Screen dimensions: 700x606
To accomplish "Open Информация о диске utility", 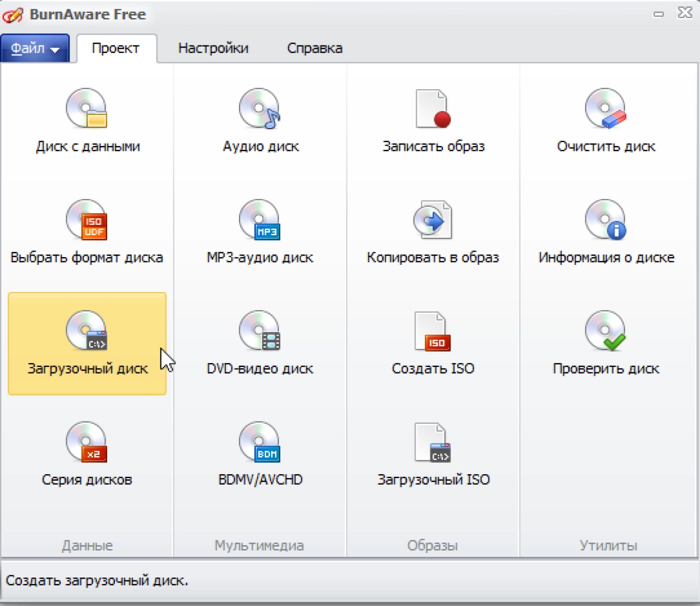I will pyautogui.click(x=606, y=232).
